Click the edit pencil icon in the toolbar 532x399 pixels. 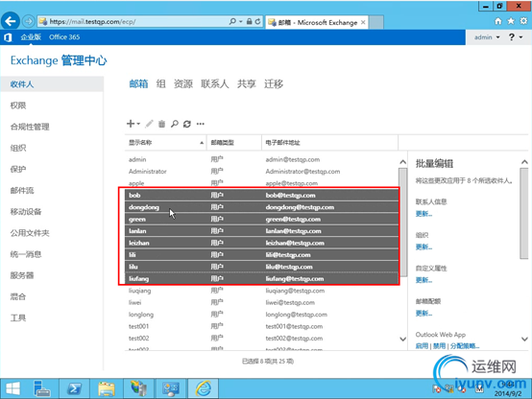tap(149, 124)
